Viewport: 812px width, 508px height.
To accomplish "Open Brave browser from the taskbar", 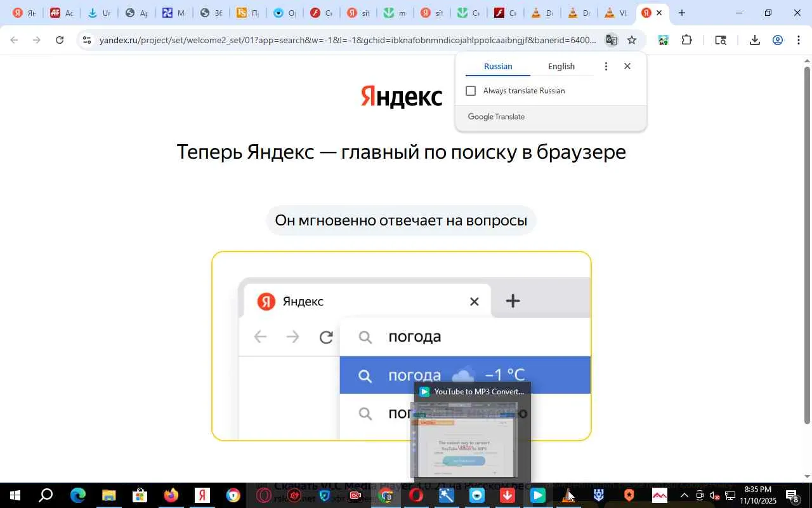I will (629, 496).
